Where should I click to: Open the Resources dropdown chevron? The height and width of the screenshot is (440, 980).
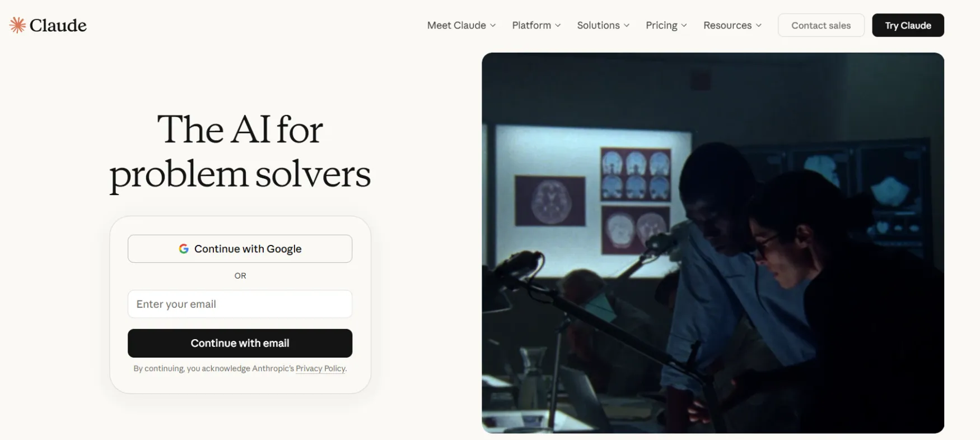759,26
